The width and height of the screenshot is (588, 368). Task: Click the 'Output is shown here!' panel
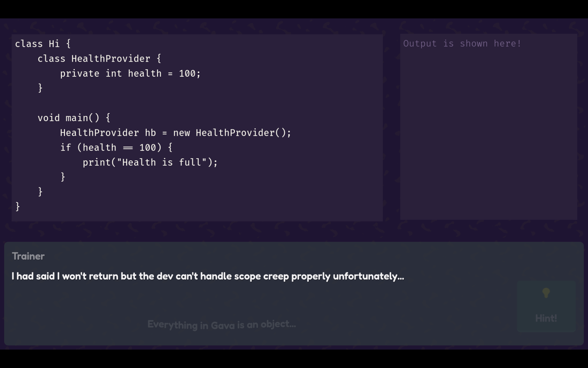click(488, 127)
